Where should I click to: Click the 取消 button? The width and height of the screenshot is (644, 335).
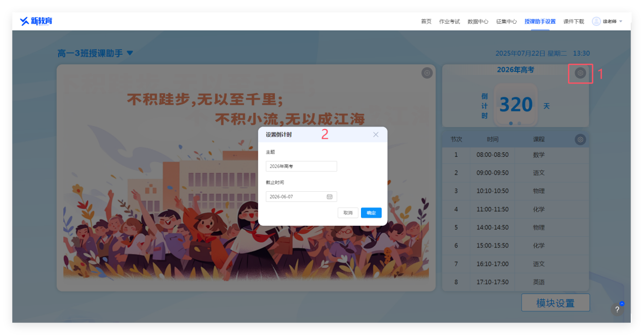348,213
